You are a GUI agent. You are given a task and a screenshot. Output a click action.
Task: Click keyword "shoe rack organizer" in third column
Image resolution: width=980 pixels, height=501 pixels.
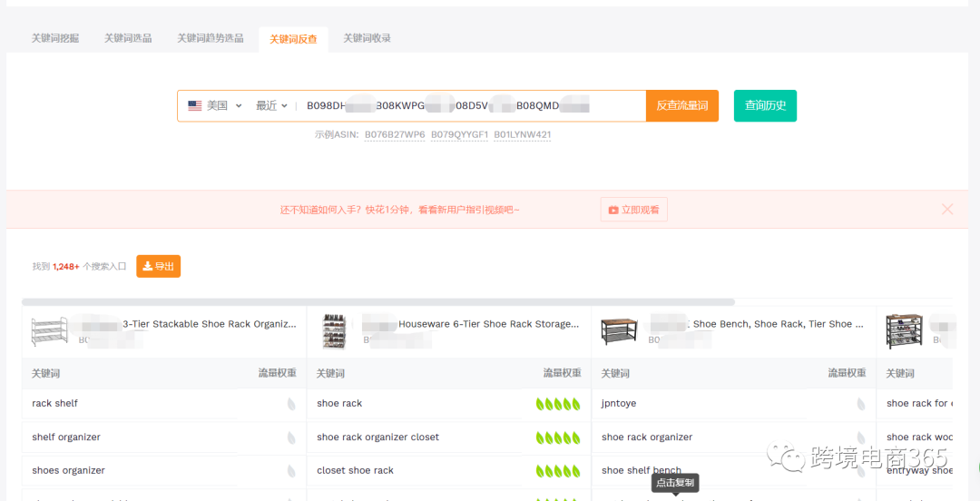(x=647, y=437)
